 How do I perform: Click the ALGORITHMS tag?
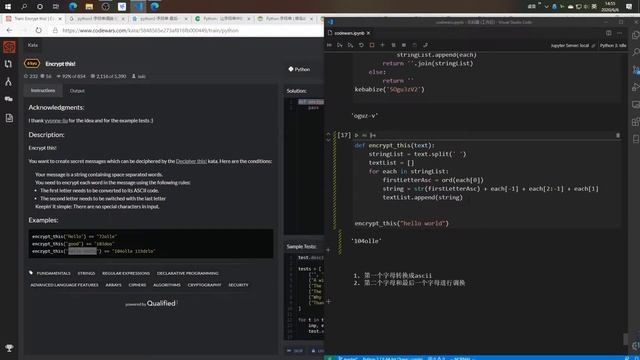[167, 285]
